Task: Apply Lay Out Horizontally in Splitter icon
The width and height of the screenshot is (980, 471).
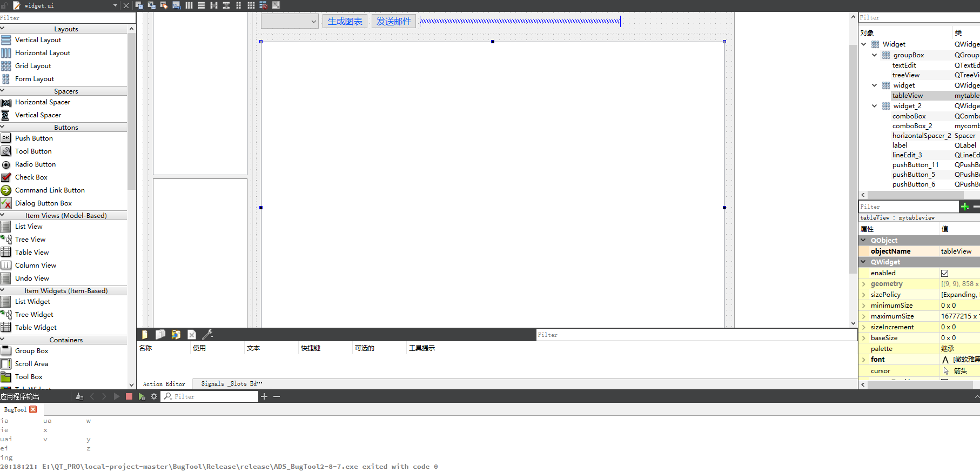Action: pyautogui.click(x=214, y=5)
